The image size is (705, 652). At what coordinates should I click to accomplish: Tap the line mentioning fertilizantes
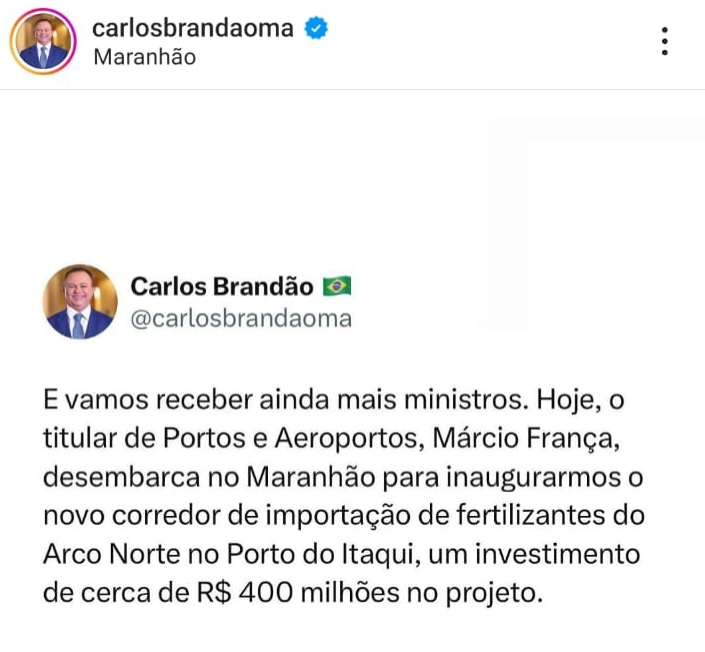point(344,515)
